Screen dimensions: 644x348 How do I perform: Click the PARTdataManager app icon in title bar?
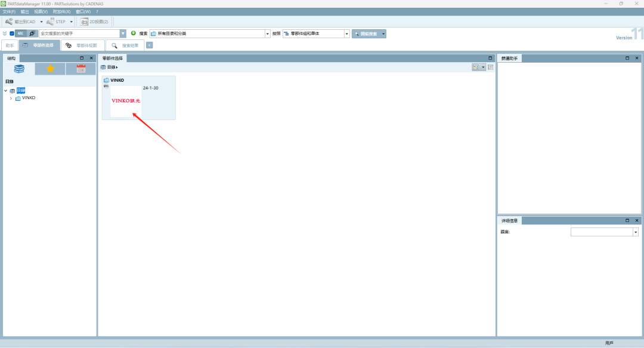(4, 4)
